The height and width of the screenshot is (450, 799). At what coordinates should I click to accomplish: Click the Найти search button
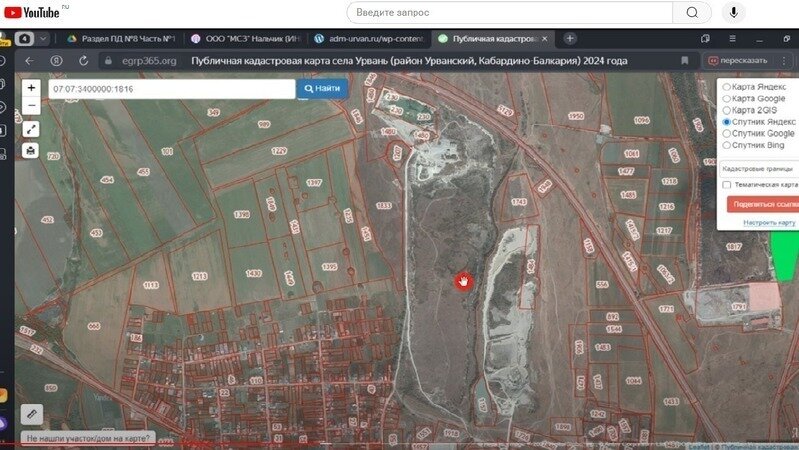tap(321, 89)
